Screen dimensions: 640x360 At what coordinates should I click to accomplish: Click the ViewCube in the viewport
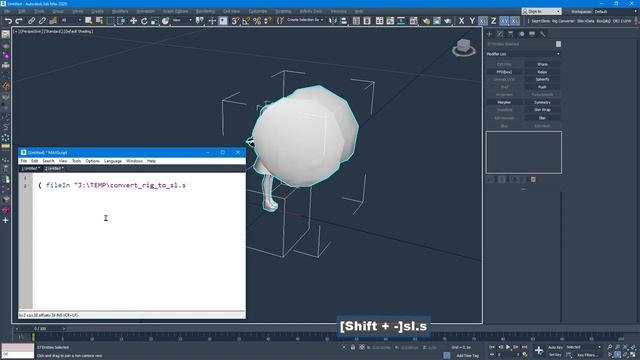tap(464, 47)
